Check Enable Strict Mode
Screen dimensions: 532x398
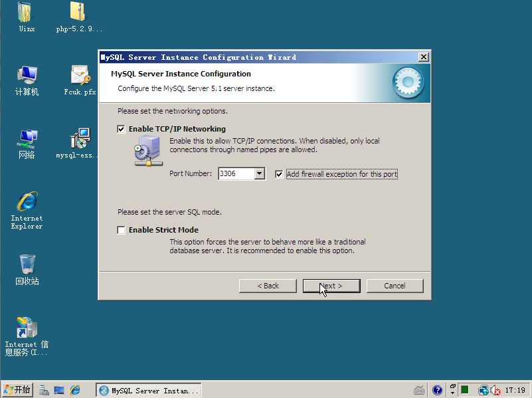click(121, 230)
